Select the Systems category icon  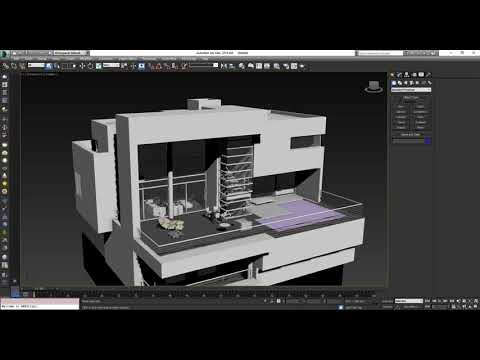(x=430, y=83)
